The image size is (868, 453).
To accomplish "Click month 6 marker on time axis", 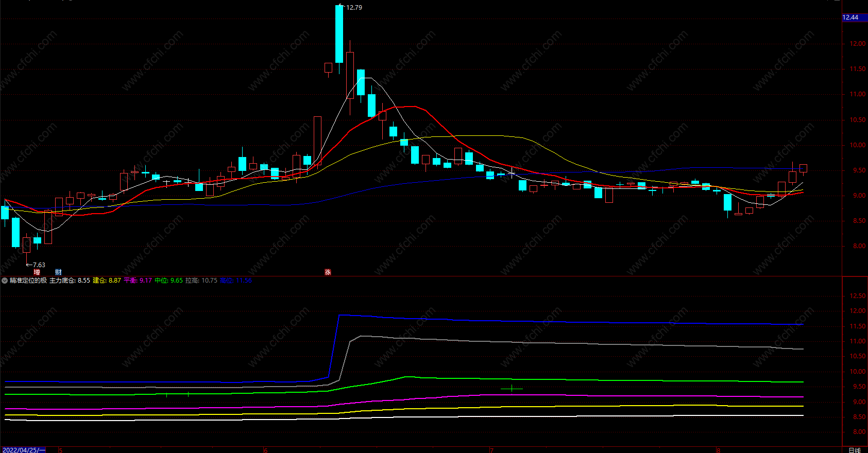I will pyautogui.click(x=266, y=450).
